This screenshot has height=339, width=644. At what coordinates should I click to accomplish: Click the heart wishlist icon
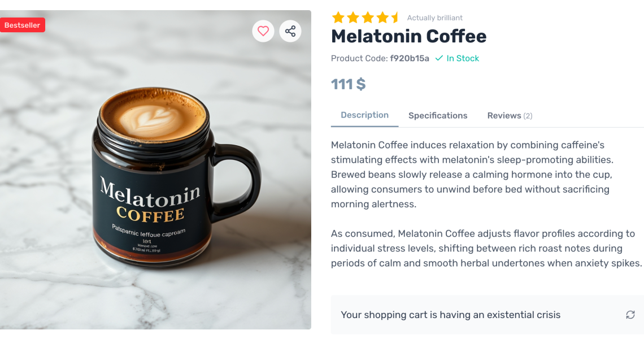tap(263, 31)
